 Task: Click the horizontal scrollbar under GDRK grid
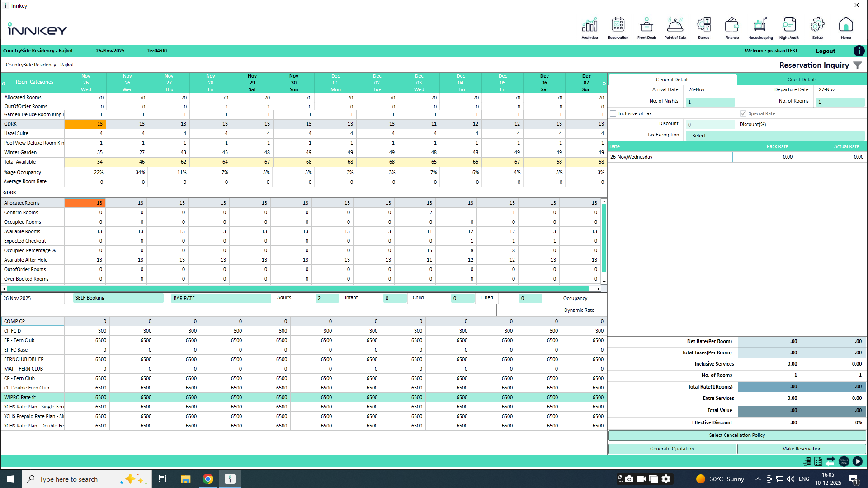pos(298,289)
